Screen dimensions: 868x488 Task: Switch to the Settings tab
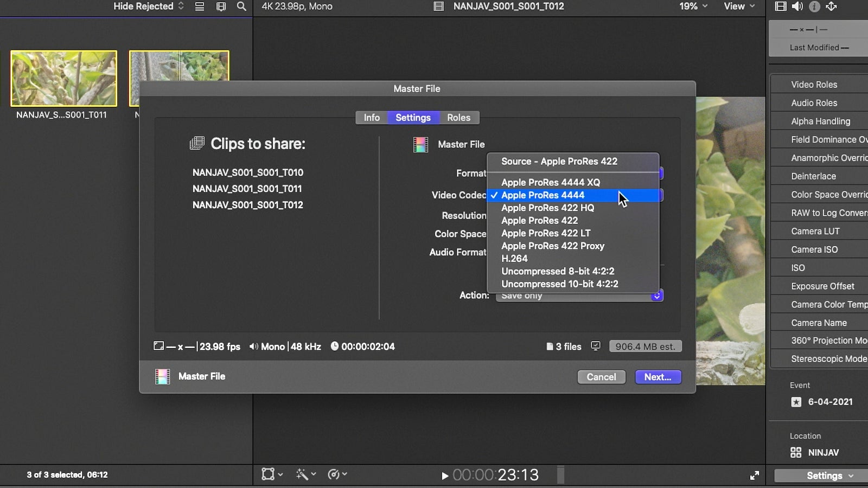coord(413,118)
